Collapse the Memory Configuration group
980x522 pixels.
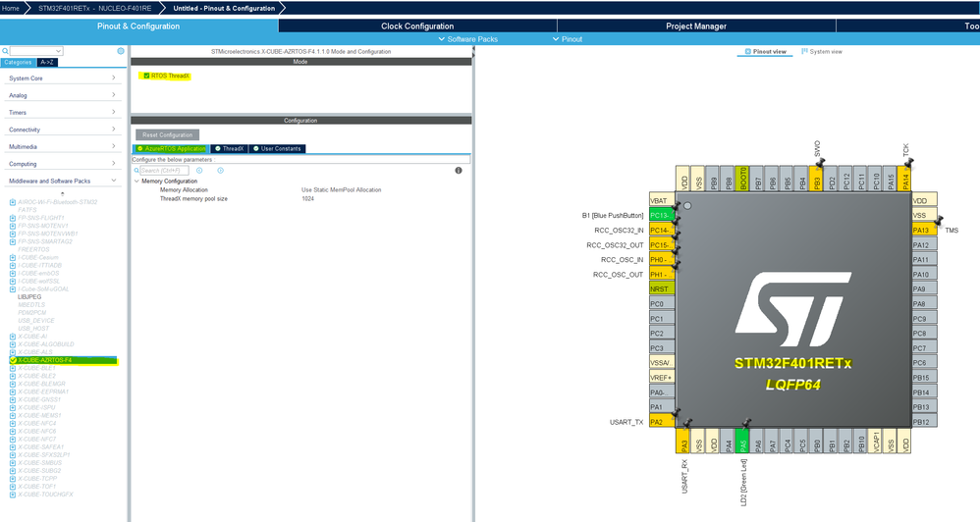(x=136, y=182)
